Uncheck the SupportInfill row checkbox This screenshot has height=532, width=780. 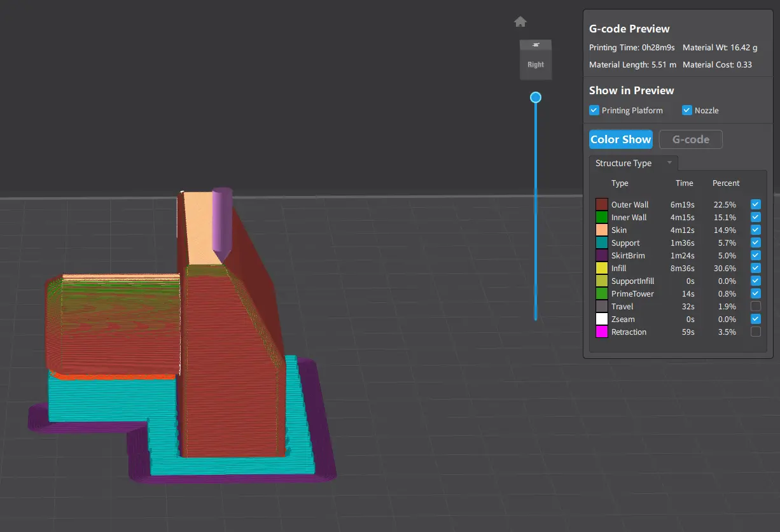coord(756,281)
